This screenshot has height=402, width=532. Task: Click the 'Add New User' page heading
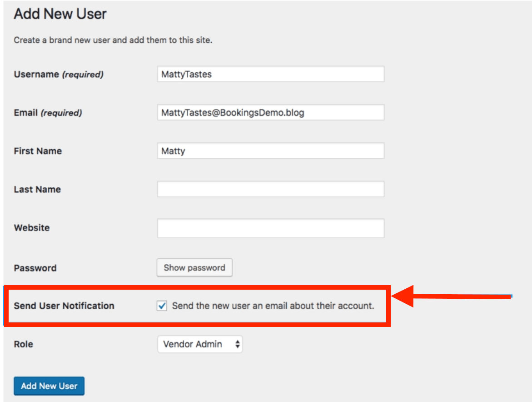pyautogui.click(x=60, y=14)
